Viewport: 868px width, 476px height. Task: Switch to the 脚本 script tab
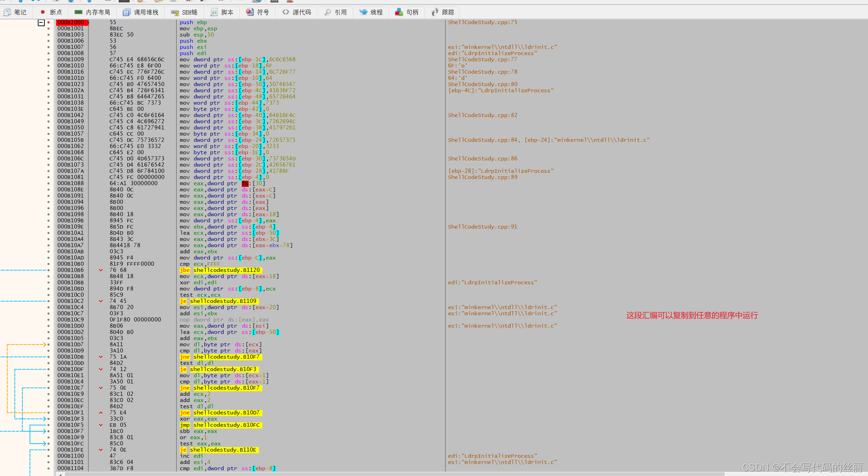[222, 12]
